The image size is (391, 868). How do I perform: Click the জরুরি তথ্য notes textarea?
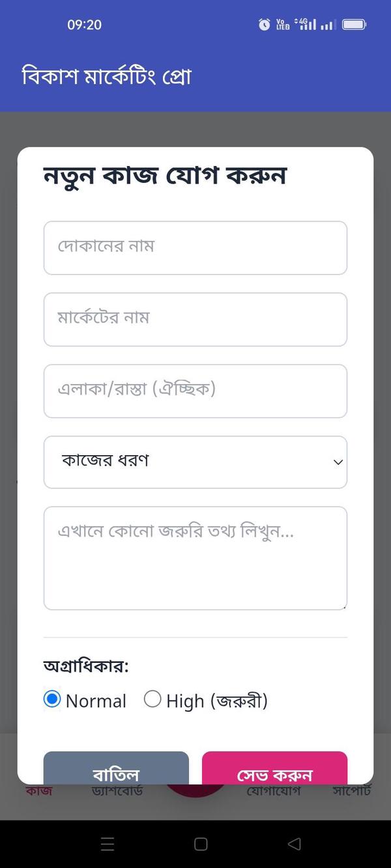195,558
